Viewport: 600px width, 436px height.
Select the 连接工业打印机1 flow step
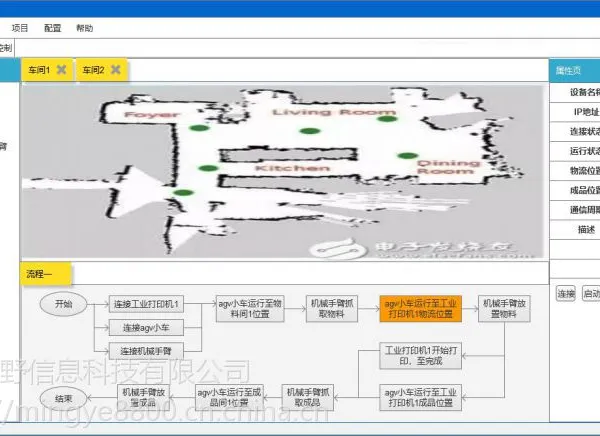coord(146,304)
